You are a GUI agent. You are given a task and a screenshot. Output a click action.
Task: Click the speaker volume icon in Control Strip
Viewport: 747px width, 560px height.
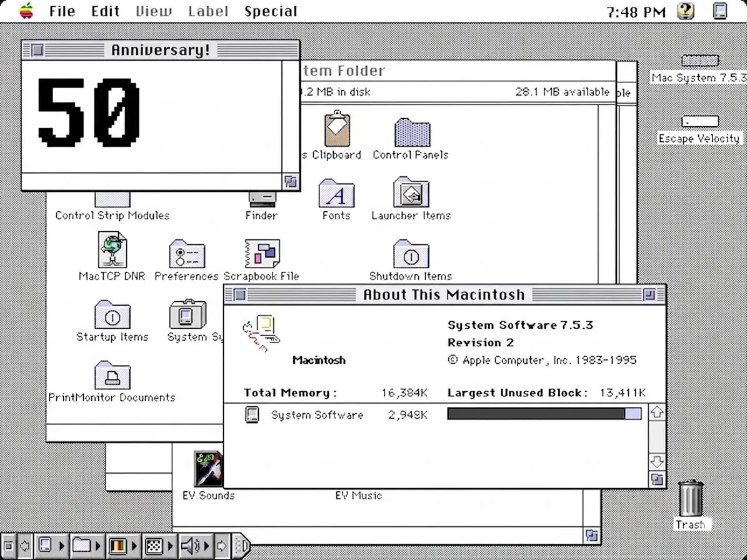tap(189, 544)
